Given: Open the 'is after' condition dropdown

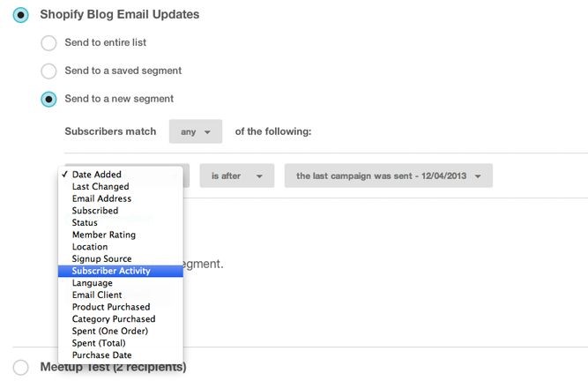Looking at the screenshot, I should [x=237, y=176].
